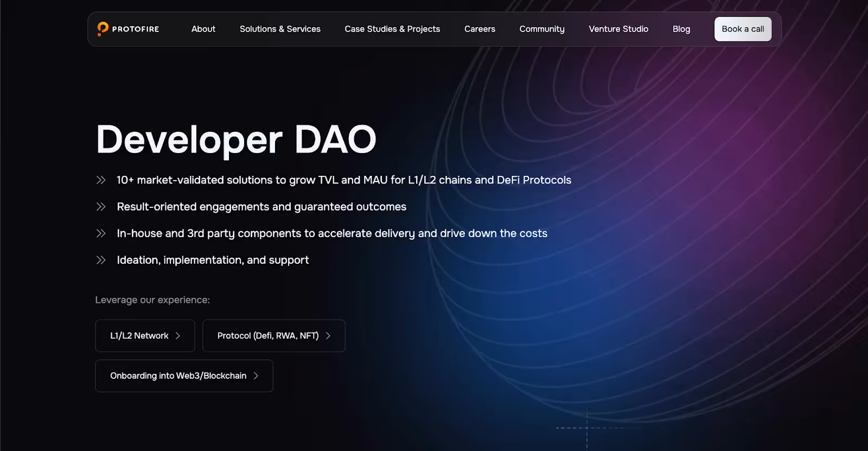The image size is (868, 451).
Task: Open the About menu item
Action: coord(203,29)
